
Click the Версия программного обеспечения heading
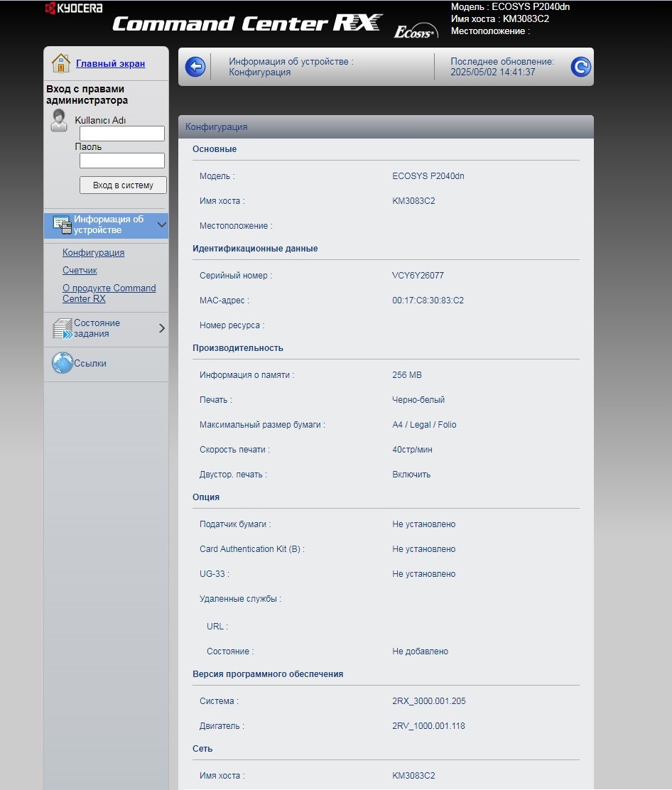268,674
